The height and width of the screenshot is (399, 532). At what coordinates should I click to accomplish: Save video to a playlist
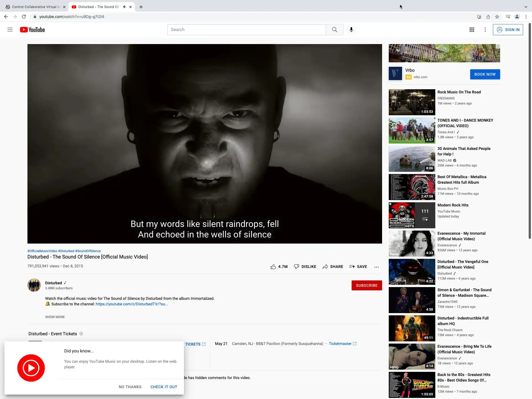[x=358, y=267]
